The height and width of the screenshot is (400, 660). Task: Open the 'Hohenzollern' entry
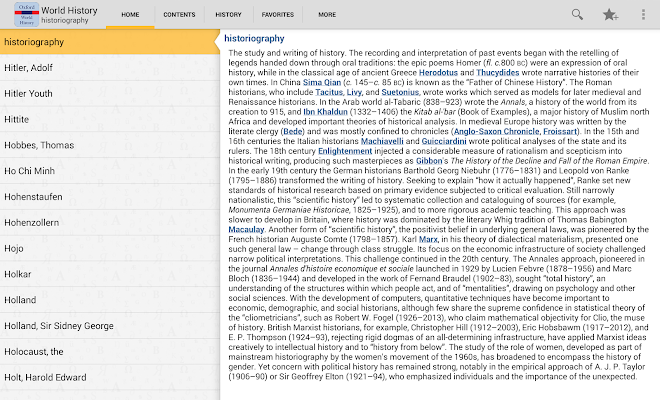109,222
